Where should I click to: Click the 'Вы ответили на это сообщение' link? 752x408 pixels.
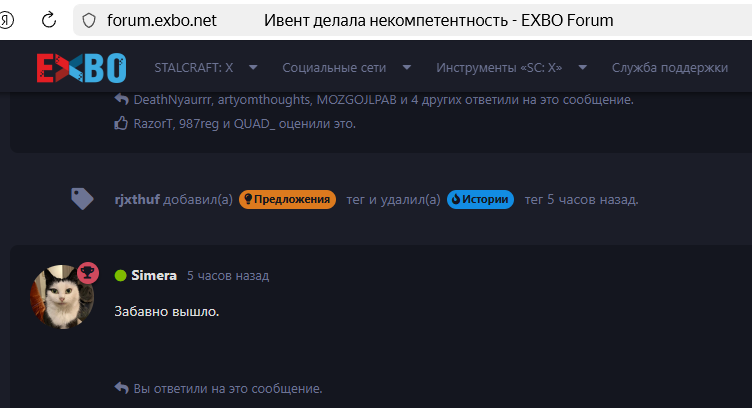click(x=227, y=388)
